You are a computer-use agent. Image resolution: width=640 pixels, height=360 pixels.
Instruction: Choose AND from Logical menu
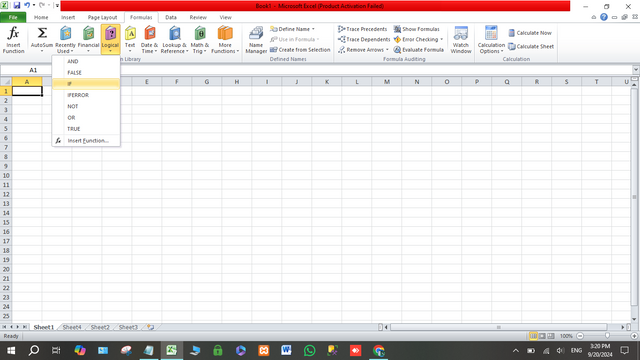(x=86, y=61)
